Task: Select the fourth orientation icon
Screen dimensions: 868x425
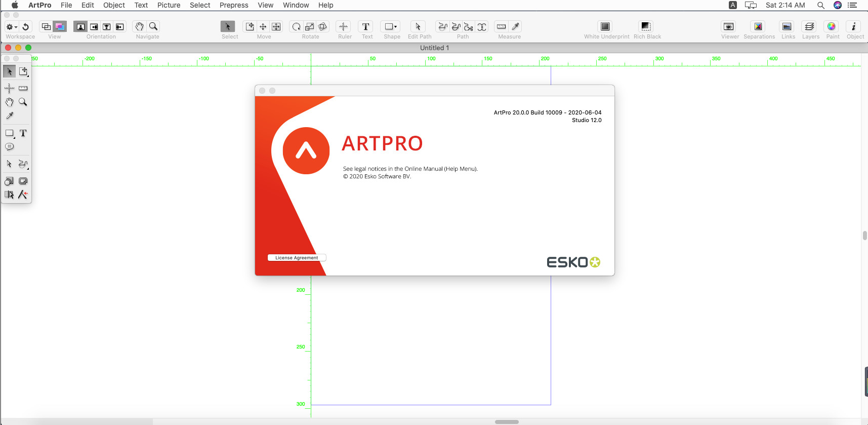Action: pyautogui.click(x=119, y=26)
